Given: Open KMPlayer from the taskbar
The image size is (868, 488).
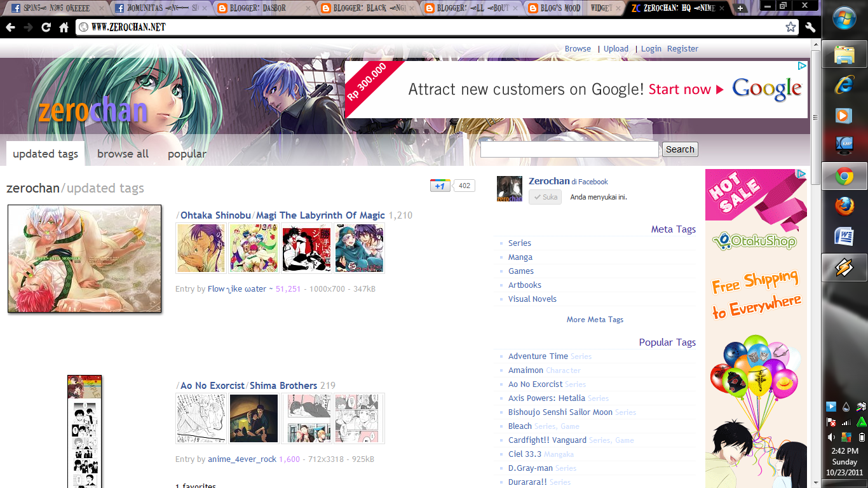Looking at the screenshot, I should [x=844, y=146].
